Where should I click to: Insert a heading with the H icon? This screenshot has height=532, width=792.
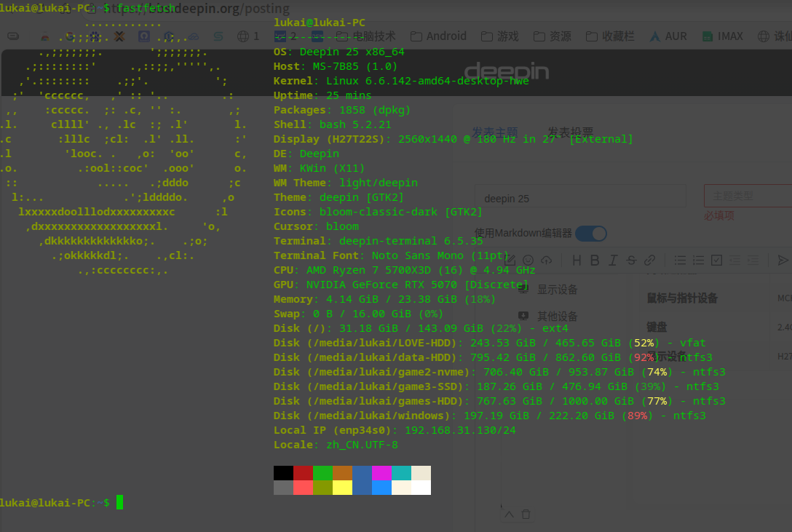[x=577, y=260]
